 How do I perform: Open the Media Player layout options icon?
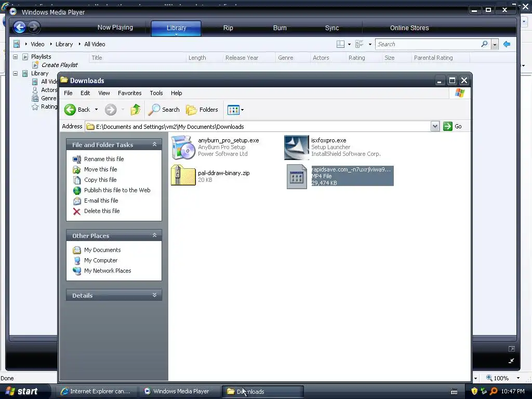[x=340, y=44]
